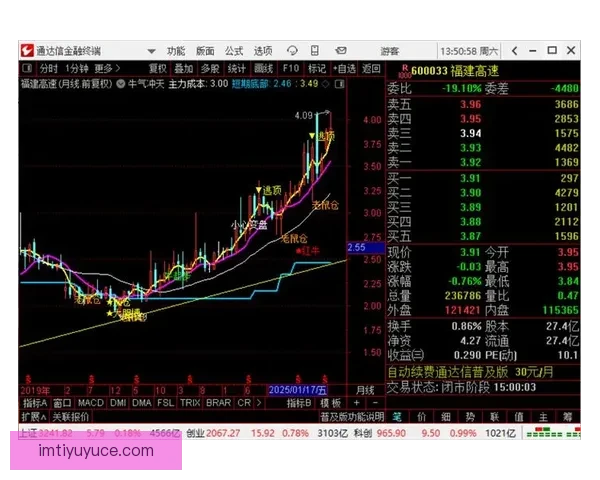Select the DMA indicator tab
Screen dimensions: 600x480
click(142, 403)
